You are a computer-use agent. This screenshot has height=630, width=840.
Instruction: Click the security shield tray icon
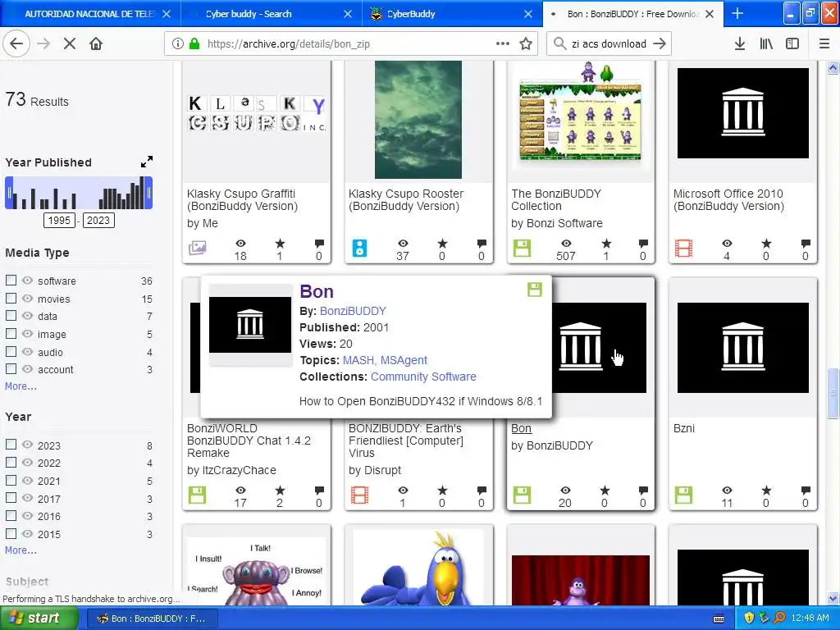click(749, 619)
